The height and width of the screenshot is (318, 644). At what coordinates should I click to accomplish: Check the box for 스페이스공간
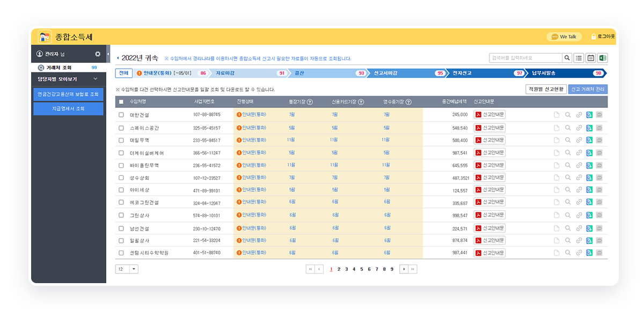tap(121, 128)
